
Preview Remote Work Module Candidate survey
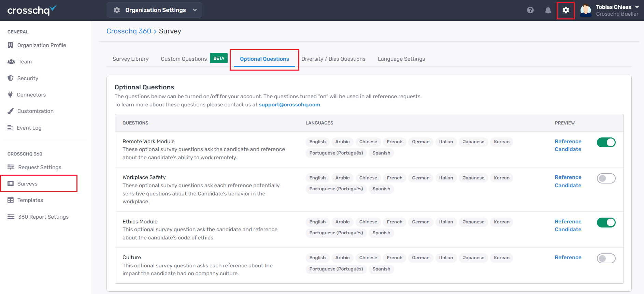point(568,149)
